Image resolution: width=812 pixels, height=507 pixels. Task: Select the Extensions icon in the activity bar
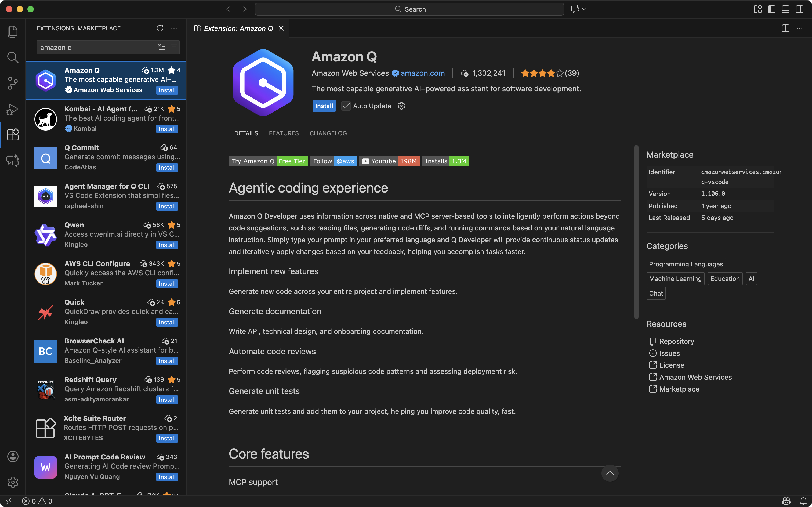pyautogui.click(x=13, y=135)
